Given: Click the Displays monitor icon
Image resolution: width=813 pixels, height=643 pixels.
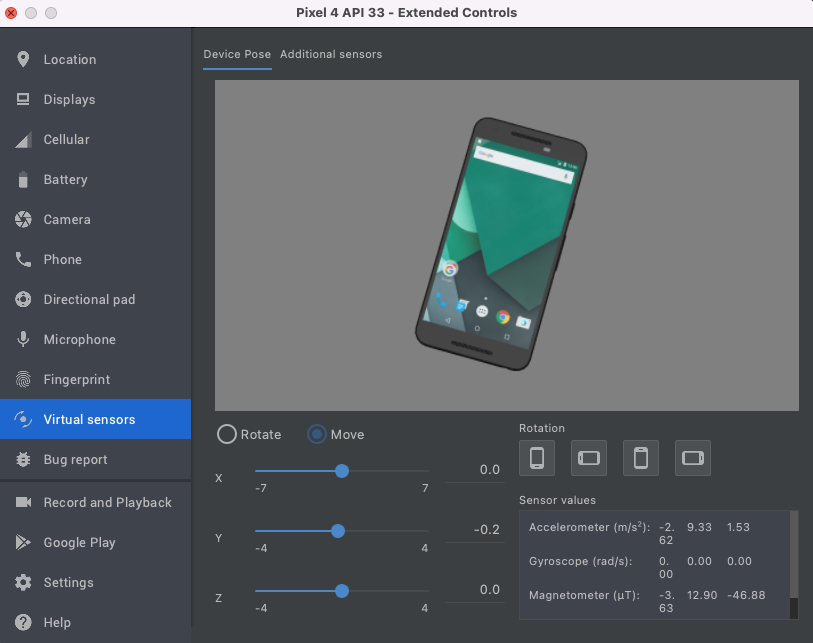Looking at the screenshot, I should 23,99.
